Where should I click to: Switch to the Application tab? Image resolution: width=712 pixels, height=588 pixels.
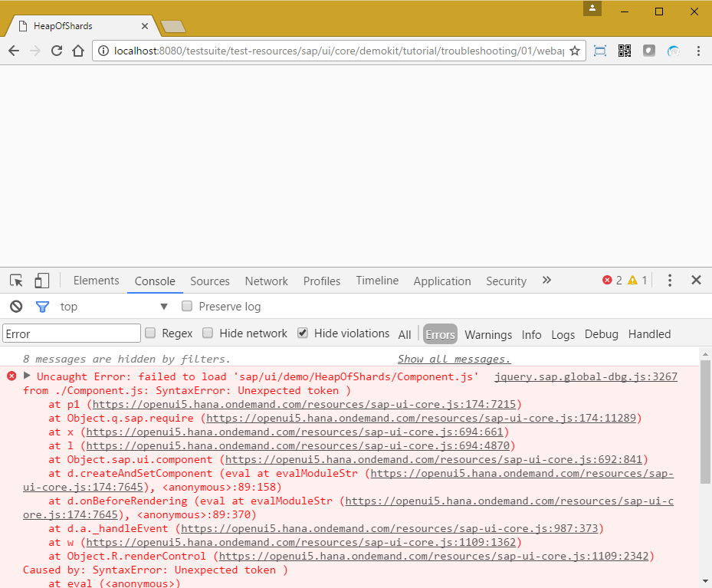pyautogui.click(x=442, y=281)
